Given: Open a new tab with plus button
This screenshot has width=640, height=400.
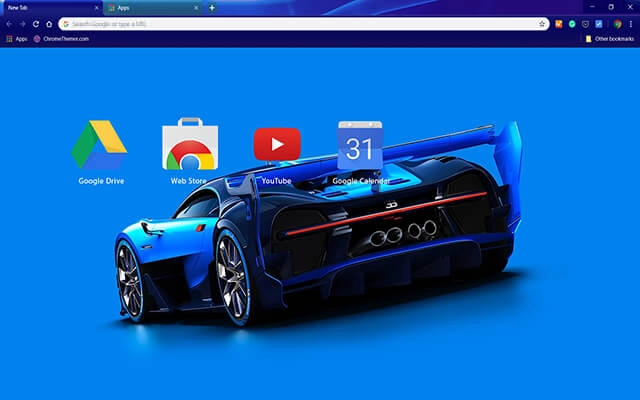Looking at the screenshot, I should [x=212, y=7].
